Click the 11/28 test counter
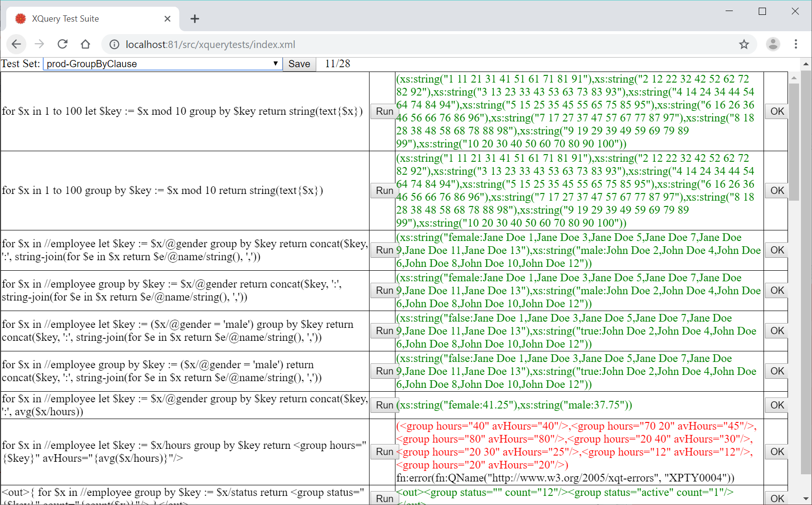The image size is (812, 505). click(x=337, y=64)
